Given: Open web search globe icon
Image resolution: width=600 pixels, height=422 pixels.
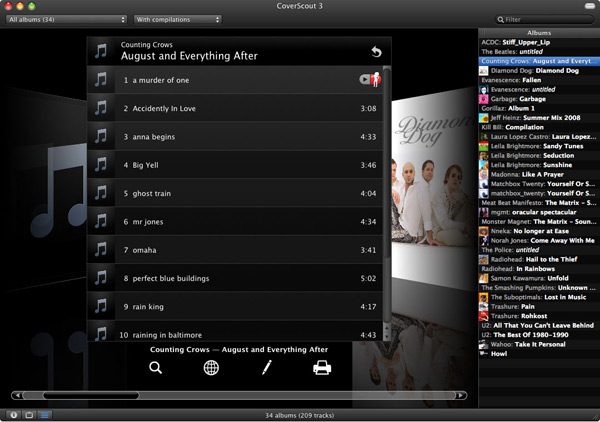Looking at the screenshot, I should 211,368.
